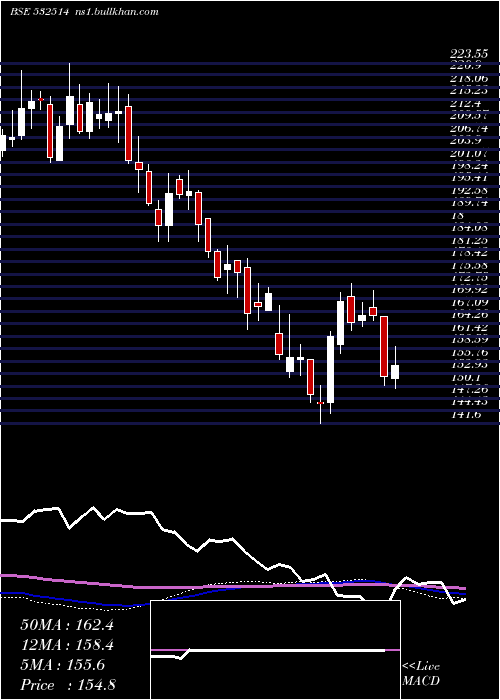Click the 161.42 price axis label
Viewport: 500px width, 700px height.
coord(470,327)
